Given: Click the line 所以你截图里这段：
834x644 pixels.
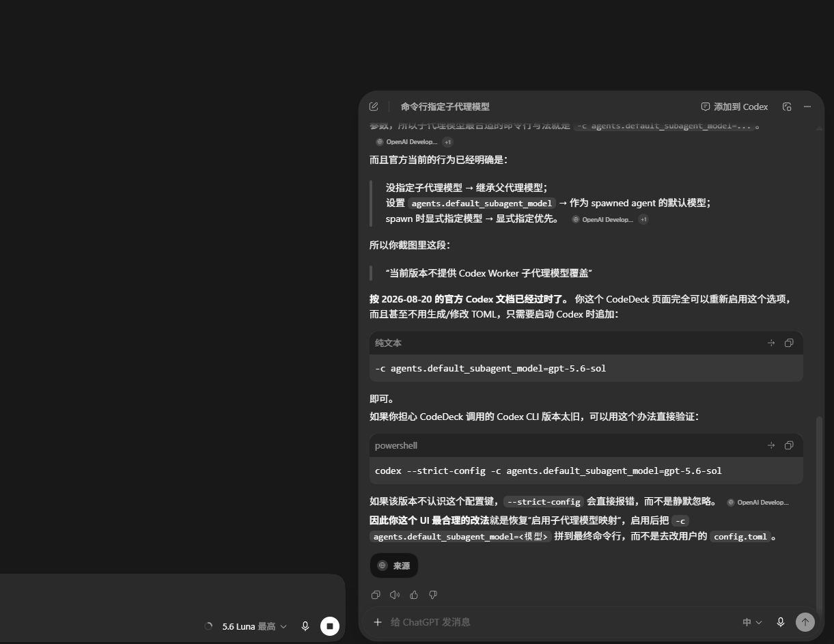Looking at the screenshot, I should point(410,245).
